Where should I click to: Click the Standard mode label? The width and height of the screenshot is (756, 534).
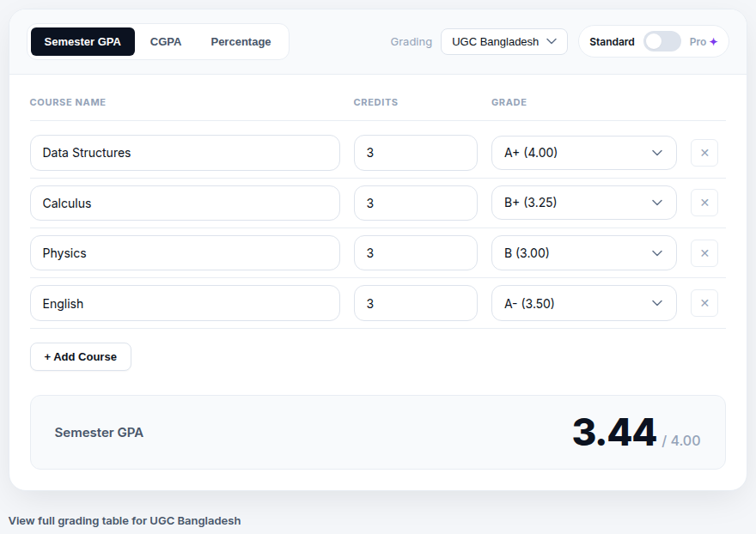click(612, 42)
